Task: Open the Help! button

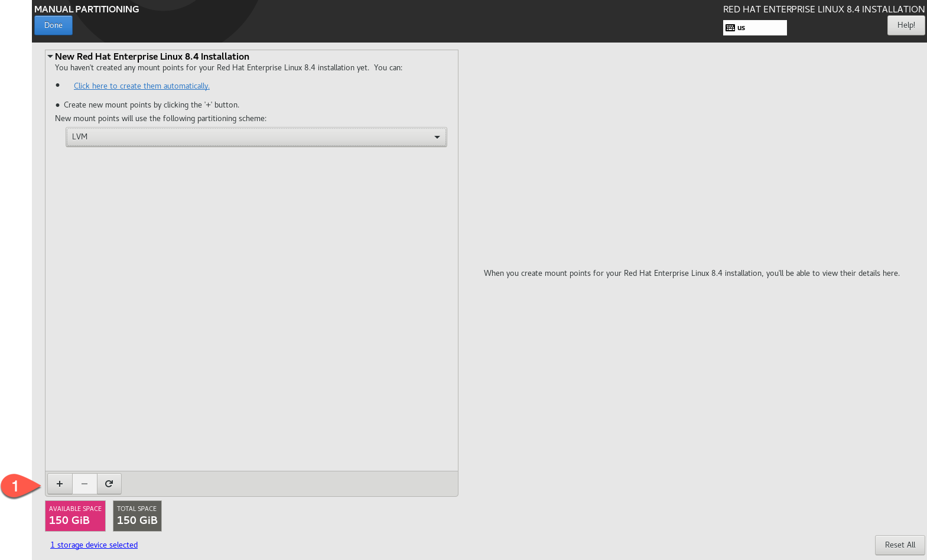Action: point(906,25)
